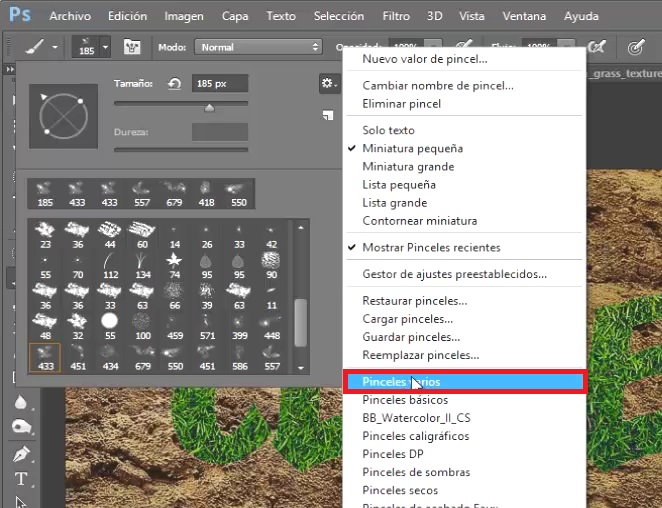Pick the grass blade brush 134

tap(142, 266)
